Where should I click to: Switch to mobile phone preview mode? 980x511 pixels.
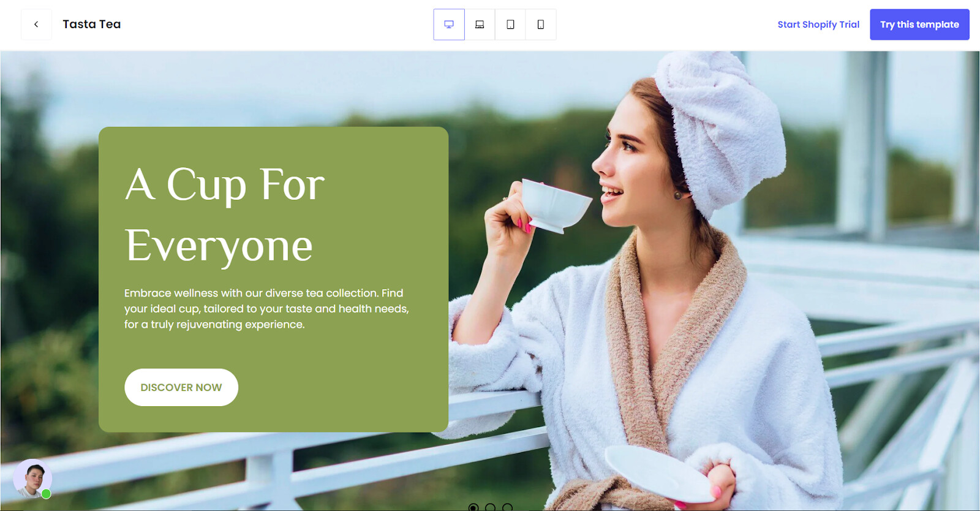tap(541, 25)
